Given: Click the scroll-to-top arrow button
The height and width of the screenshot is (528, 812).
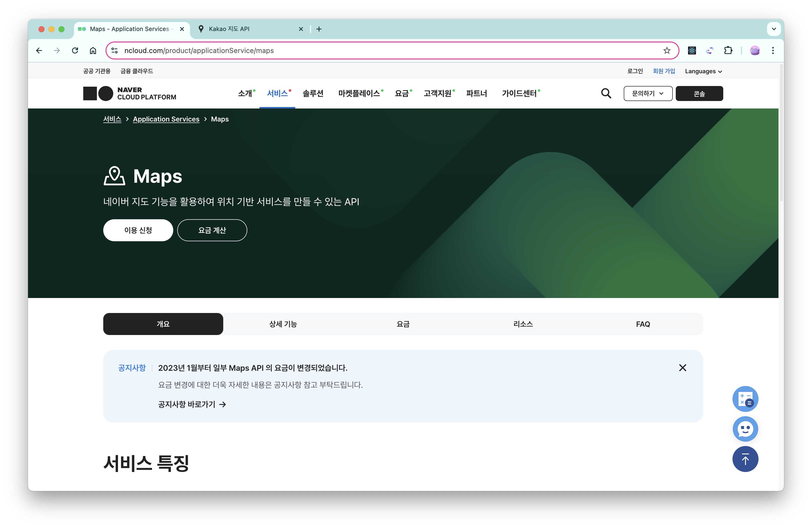Looking at the screenshot, I should [x=745, y=459].
